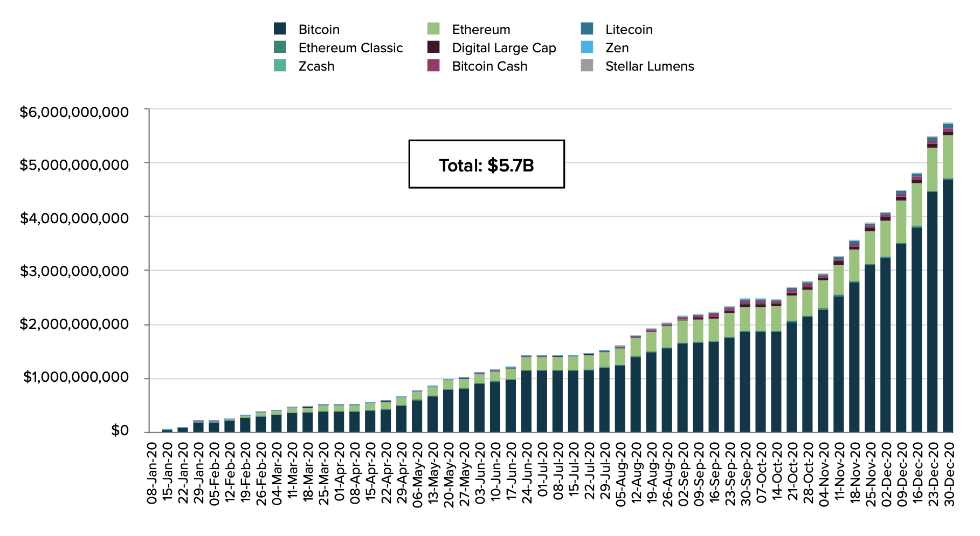Select the 08-Jan-20 x-axis label
The width and height of the screenshot is (980, 536).
pyautogui.click(x=151, y=474)
